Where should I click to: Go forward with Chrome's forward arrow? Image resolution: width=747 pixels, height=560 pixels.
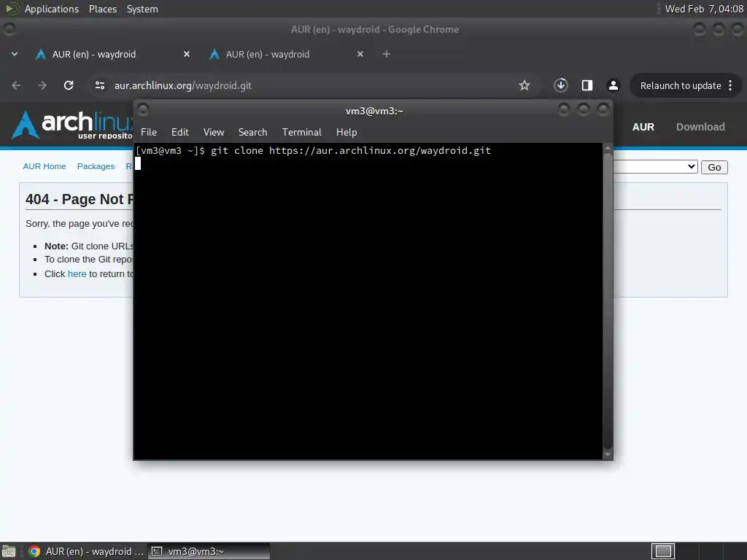(x=42, y=85)
